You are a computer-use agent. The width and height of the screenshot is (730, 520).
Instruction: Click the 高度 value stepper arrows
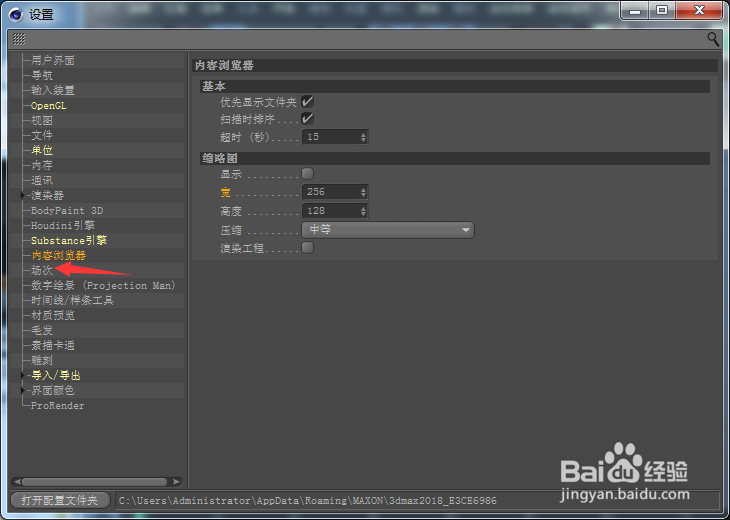click(363, 211)
